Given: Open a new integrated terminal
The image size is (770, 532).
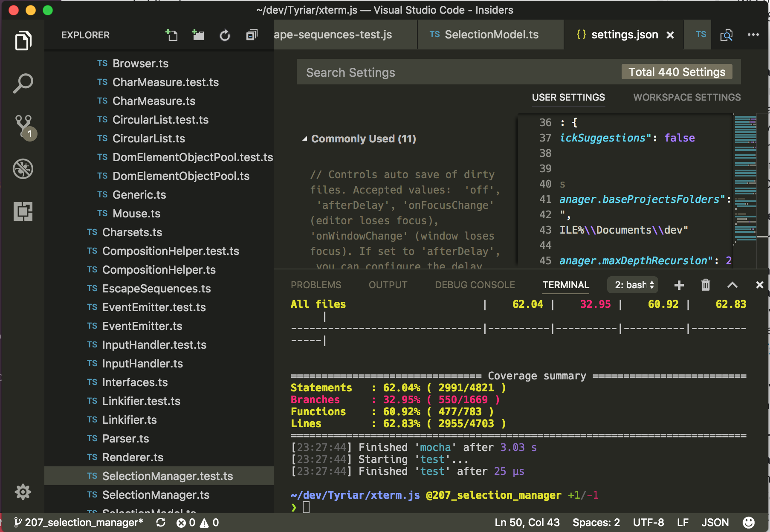Looking at the screenshot, I should click(x=679, y=285).
